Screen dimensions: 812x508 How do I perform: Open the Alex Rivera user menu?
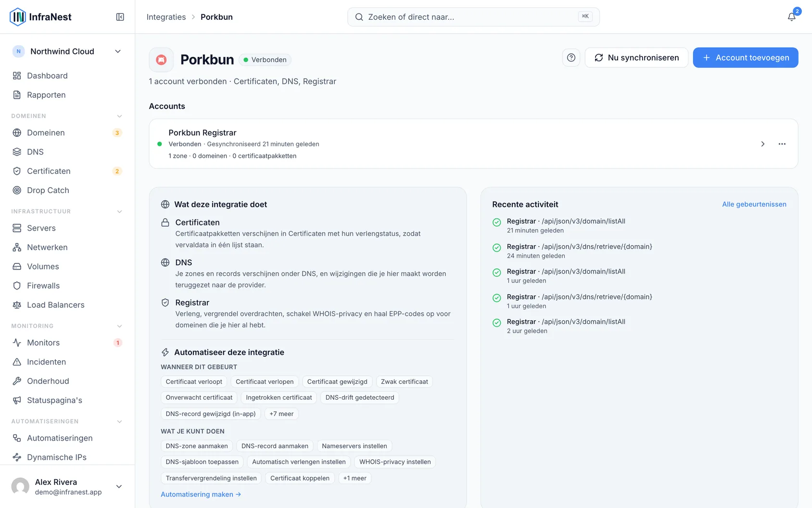[67, 486]
